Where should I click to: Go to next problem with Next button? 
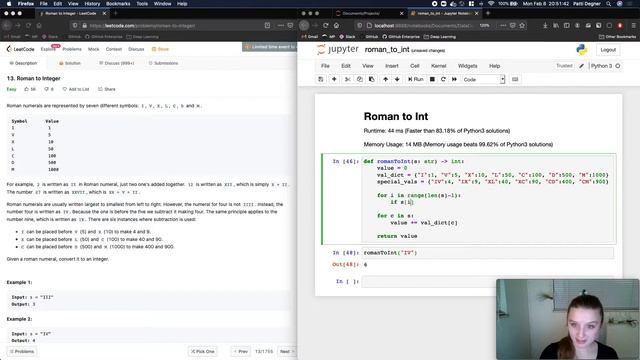point(286,351)
